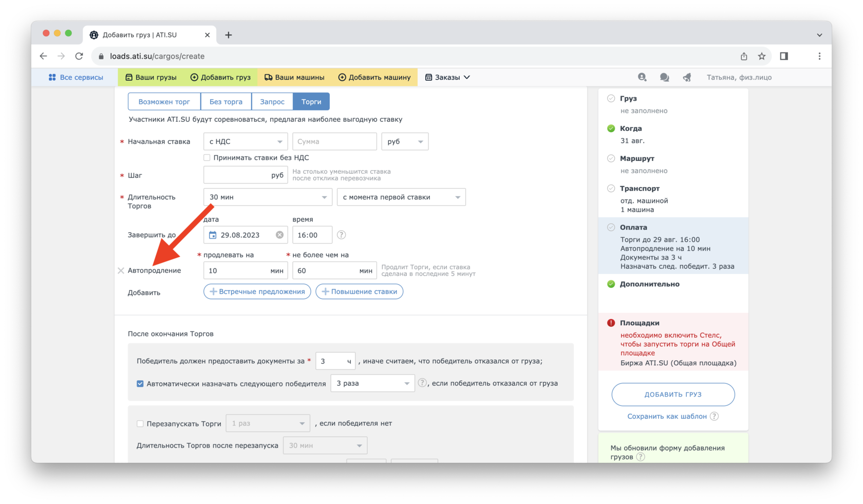The image size is (863, 504).
Task: Go back to the previous page
Action: (44, 56)
